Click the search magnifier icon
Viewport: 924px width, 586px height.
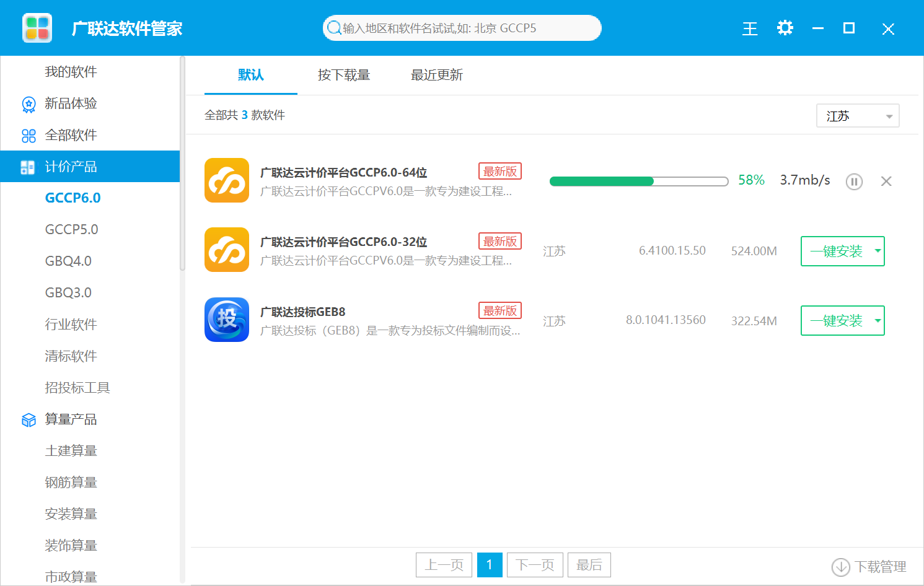tap(334, 28)
